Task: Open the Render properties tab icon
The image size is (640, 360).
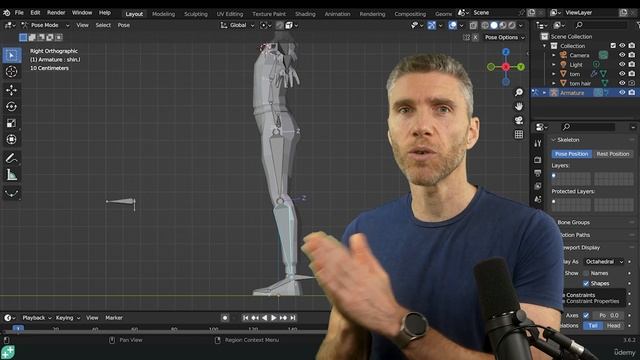Action: pyautogui.click(x=538, y=160)
